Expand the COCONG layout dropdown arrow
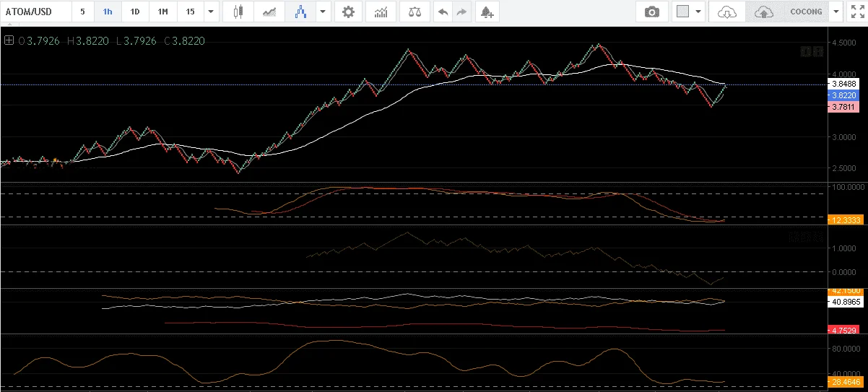Viewport: 868px width, 392px height. 836,12
